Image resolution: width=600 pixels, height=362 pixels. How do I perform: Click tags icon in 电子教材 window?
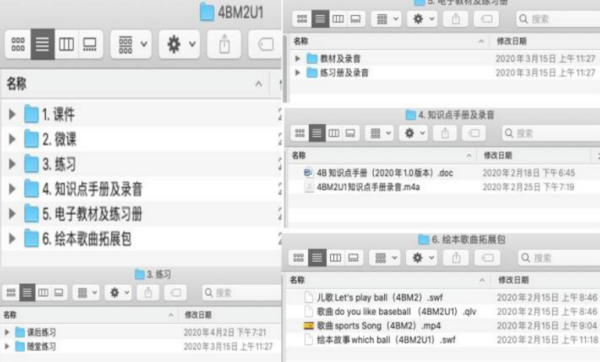click(x=486, y=19)
